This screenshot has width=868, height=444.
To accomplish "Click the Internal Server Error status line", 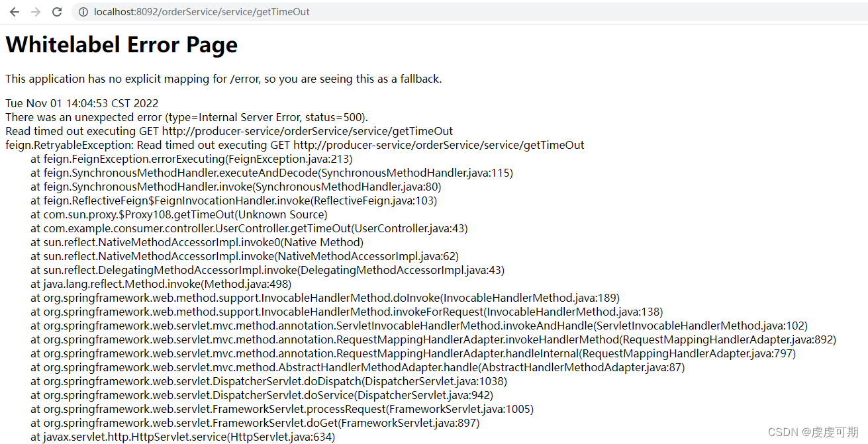I will (x=186, y=117).
